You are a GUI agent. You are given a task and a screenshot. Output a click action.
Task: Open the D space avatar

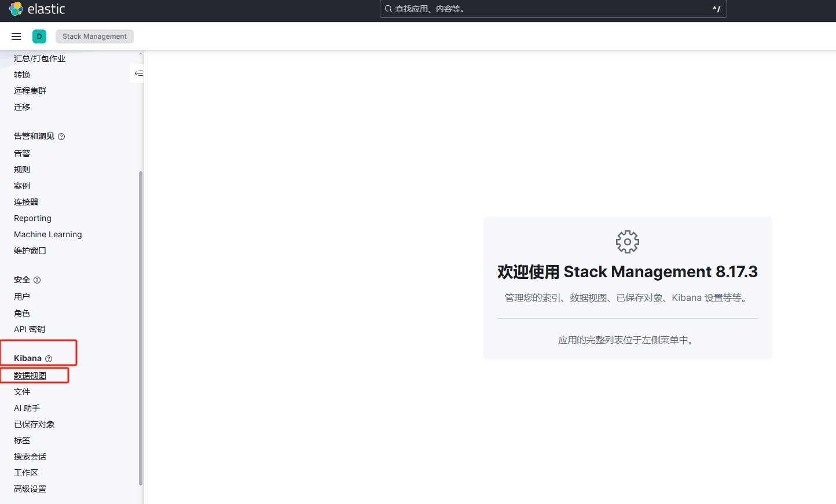pos(39,36)
